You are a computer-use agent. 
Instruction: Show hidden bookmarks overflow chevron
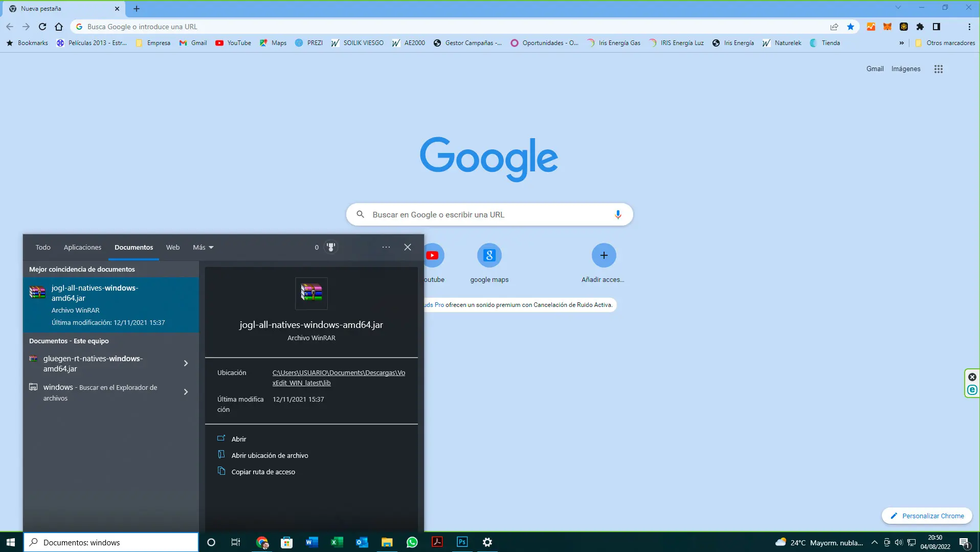901,43
